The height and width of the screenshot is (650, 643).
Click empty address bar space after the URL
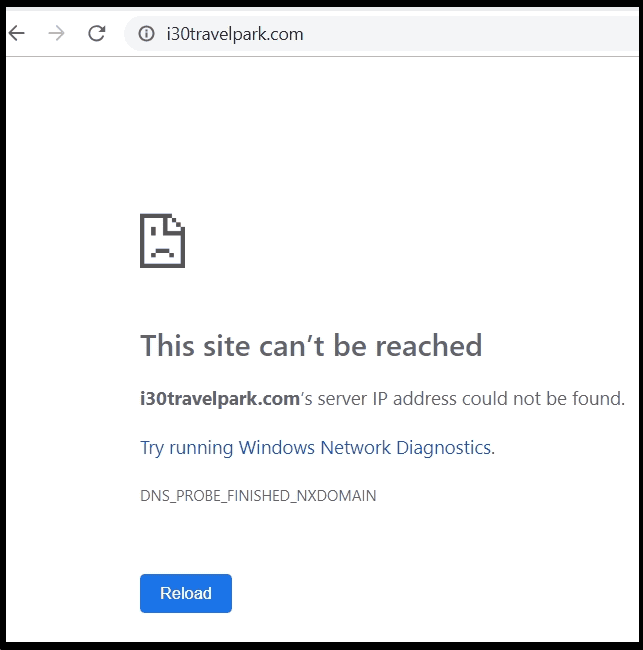click(x=468, y=34)
